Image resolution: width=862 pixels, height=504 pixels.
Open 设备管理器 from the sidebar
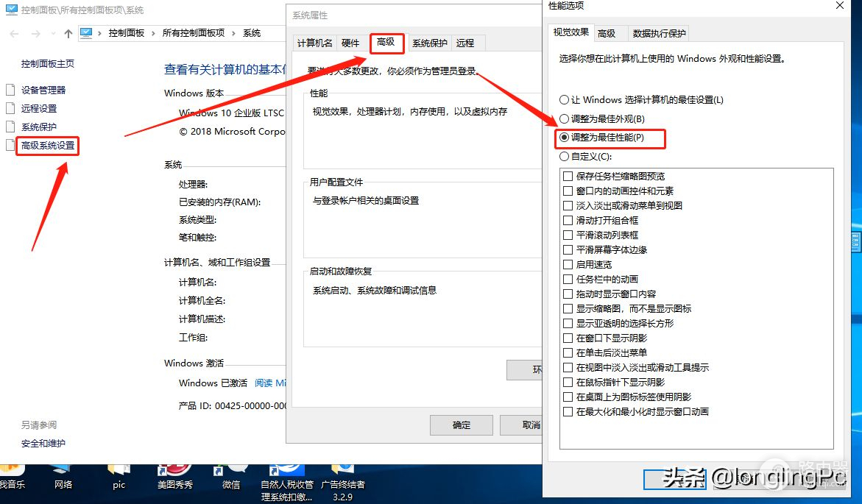[x=43, y=90]
